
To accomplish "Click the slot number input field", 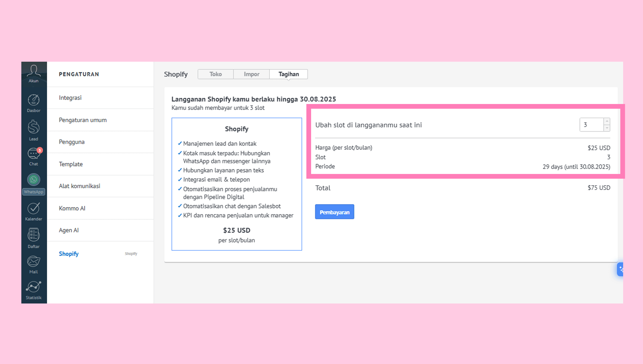I will (x=591, y=125).
